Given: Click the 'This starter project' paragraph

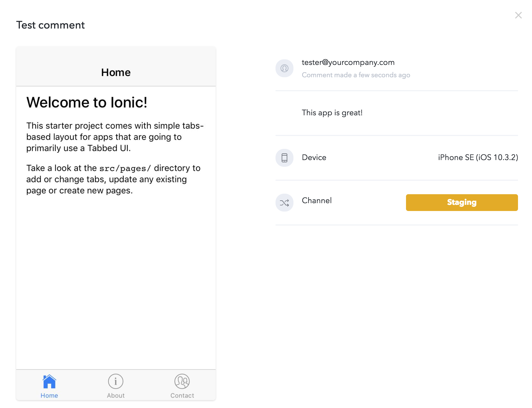Looking at the screenshot, I should tap(115, 137).
